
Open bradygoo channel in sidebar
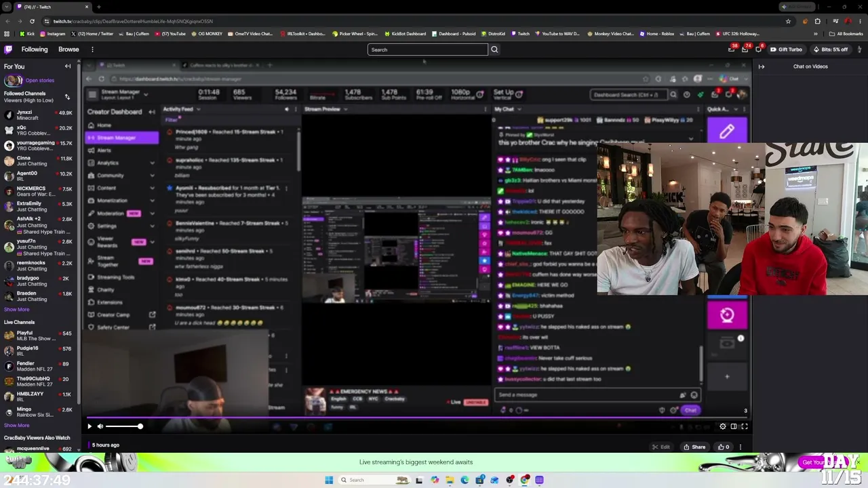tap(38, 281)
